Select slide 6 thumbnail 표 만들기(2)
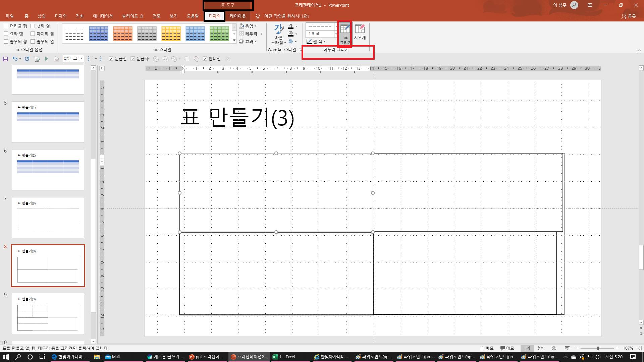This screenshot has height=362, width=644. pyautogui.click(x=48, y=170)
